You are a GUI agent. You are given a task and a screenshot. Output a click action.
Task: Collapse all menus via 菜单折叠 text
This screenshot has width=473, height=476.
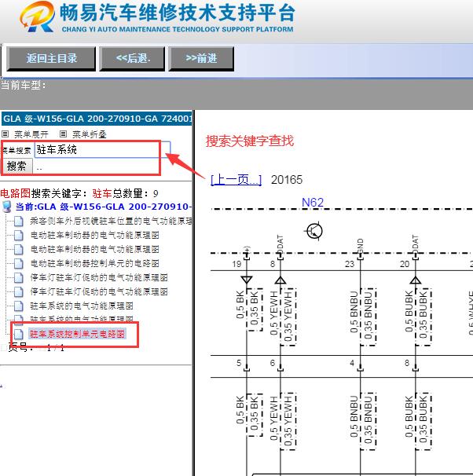[x=90, y=134]
